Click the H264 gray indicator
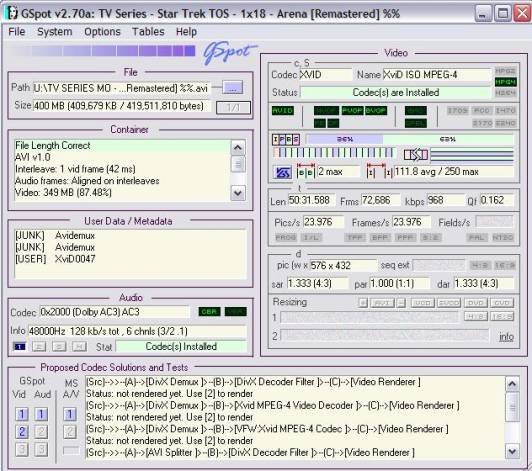532x471 pixels. [x=505, y=93]
